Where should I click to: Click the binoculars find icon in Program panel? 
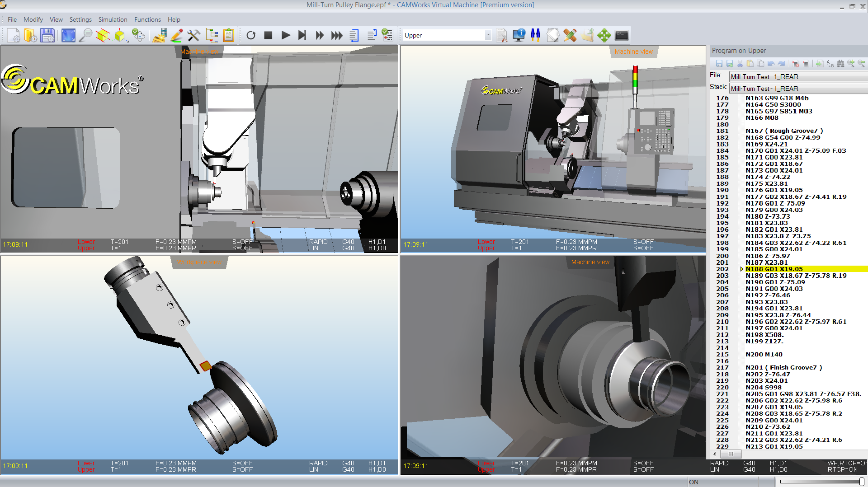pyautogui.click(x=840, y=64)
